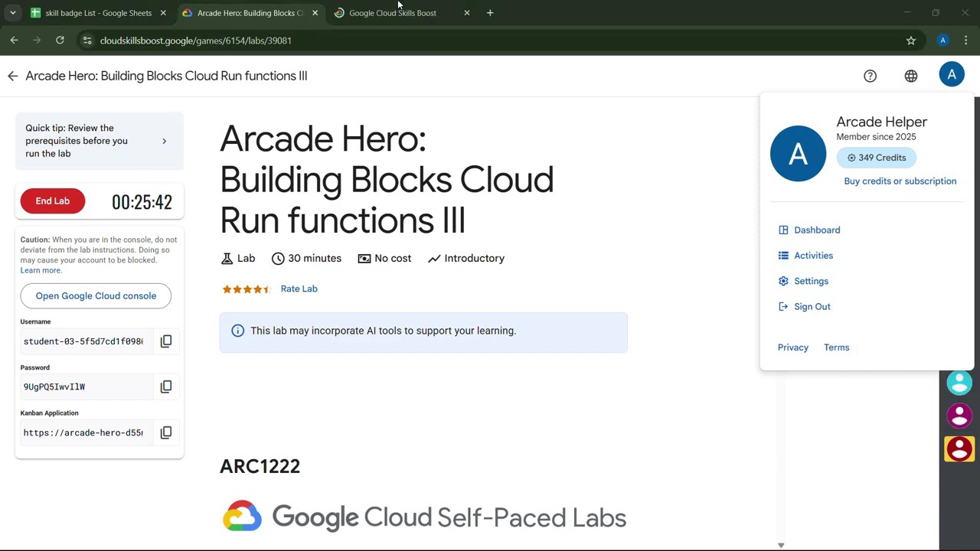Image resolution: width=980 pixels, height=551 pixels.
Task: Click the profile avatar A in header
Action: [952, 75]
